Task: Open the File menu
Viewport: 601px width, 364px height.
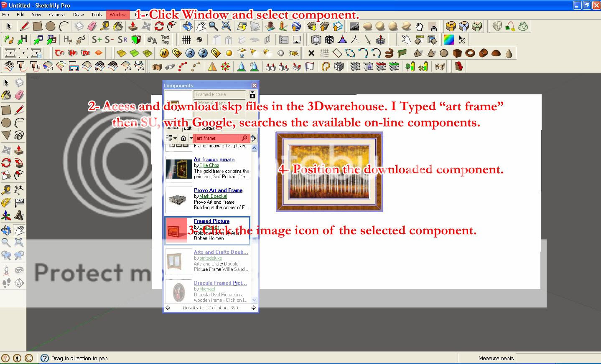Action: [x=5, y=15]
